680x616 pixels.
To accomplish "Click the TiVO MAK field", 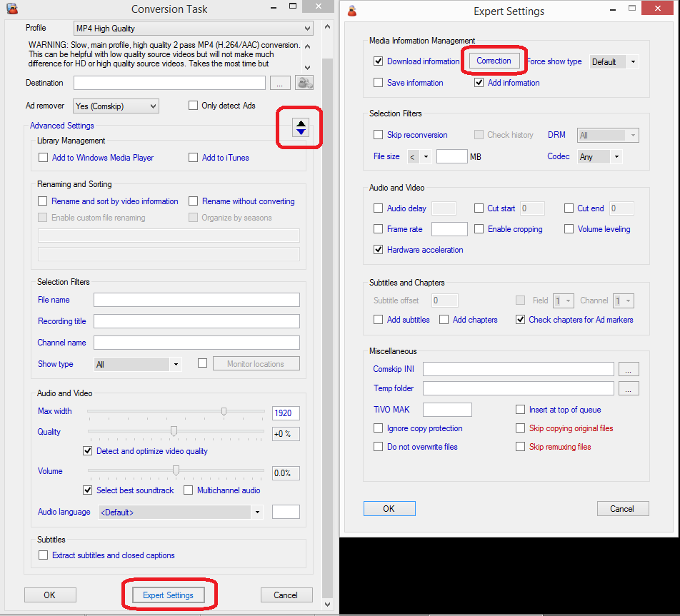I will point(447,409).
